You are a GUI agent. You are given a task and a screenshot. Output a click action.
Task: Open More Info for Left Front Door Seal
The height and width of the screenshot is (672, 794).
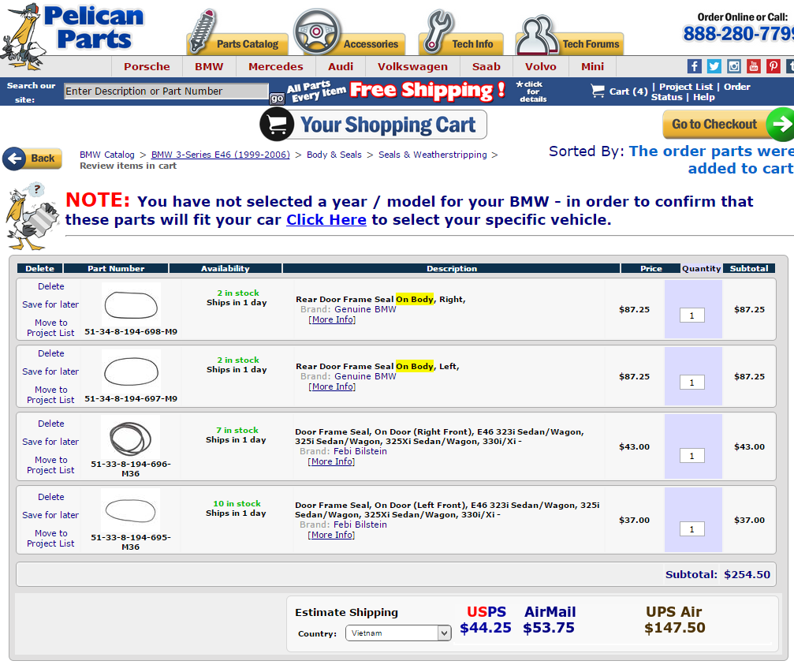pos(331,535)
